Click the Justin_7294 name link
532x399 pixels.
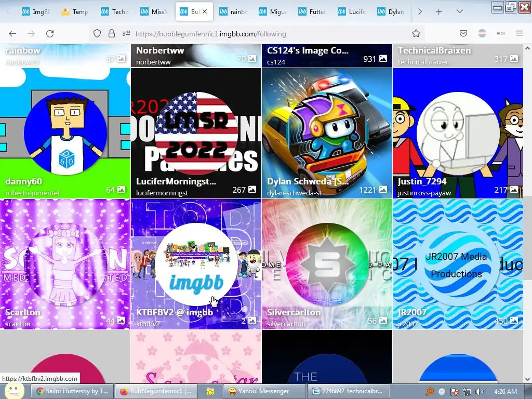[422, 181]
